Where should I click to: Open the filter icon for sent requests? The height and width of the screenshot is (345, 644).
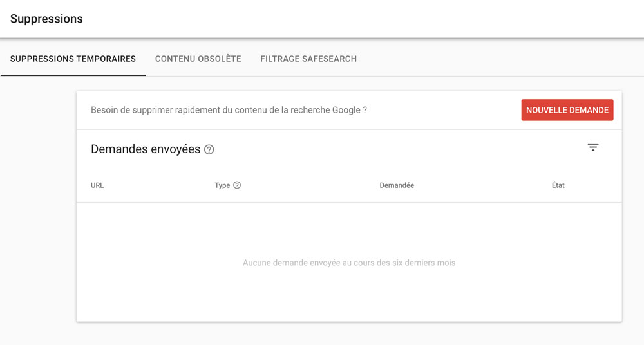point(592,147)
